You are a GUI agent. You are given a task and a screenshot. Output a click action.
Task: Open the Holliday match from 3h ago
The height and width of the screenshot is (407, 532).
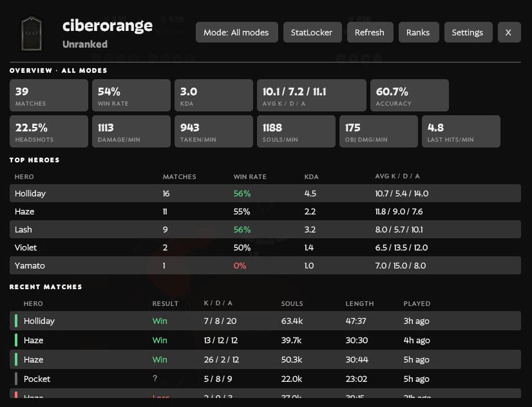265,321
